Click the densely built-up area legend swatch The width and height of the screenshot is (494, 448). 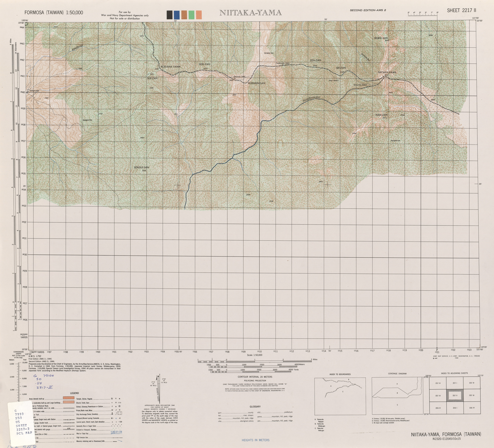coord(69,398)
